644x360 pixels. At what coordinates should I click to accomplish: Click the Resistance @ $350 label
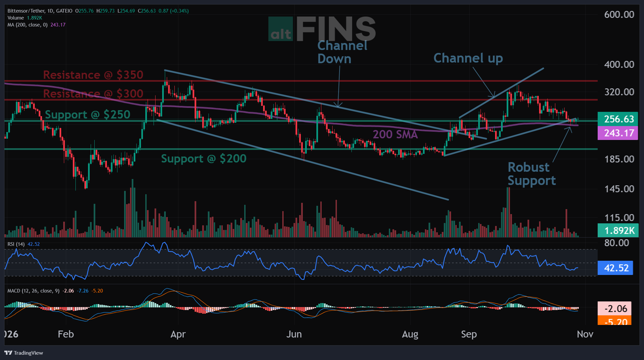[x=93, y=75]
